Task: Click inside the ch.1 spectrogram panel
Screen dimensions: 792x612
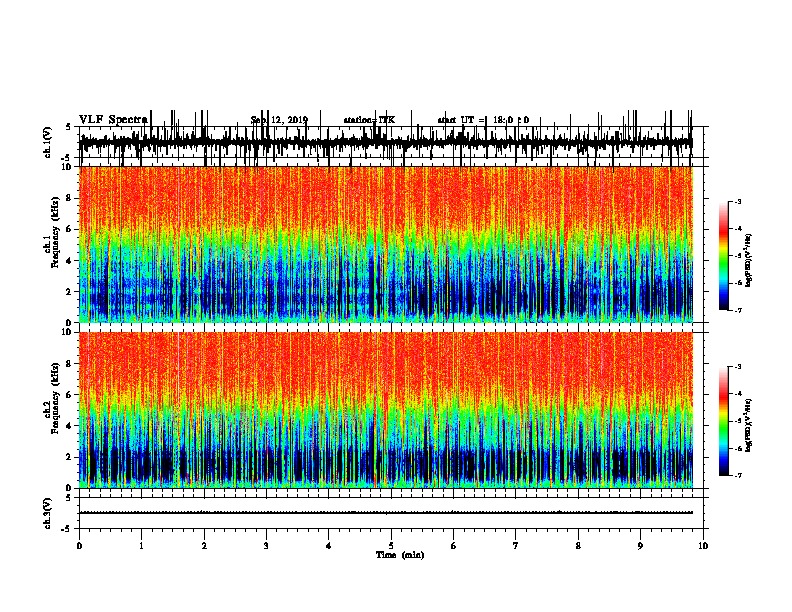Action: pyautogui.click(x=386, y=244)
